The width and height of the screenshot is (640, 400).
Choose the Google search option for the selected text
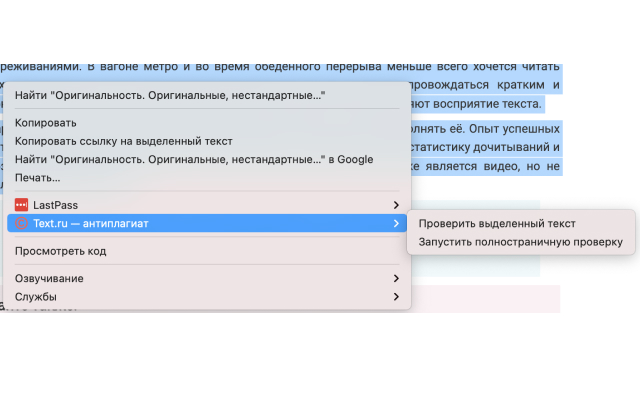pyautogui.click(x=207, y=160)
